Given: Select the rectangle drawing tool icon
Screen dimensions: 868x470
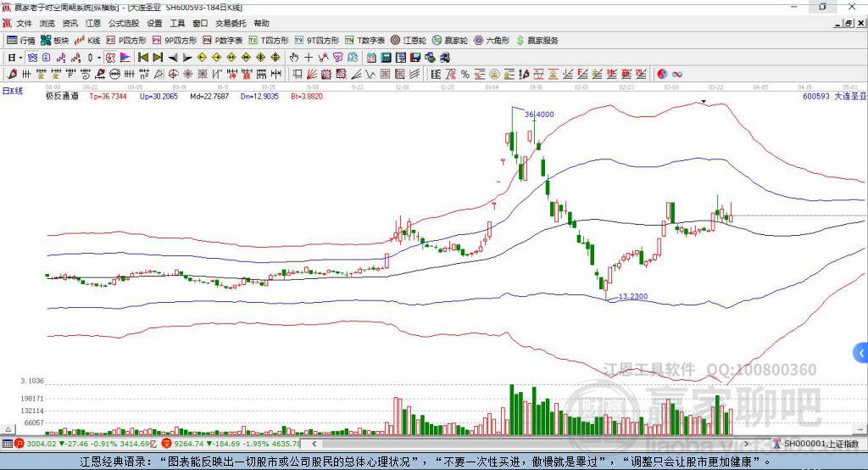Looking at the screenshot, I should click(x=298, y=74).
